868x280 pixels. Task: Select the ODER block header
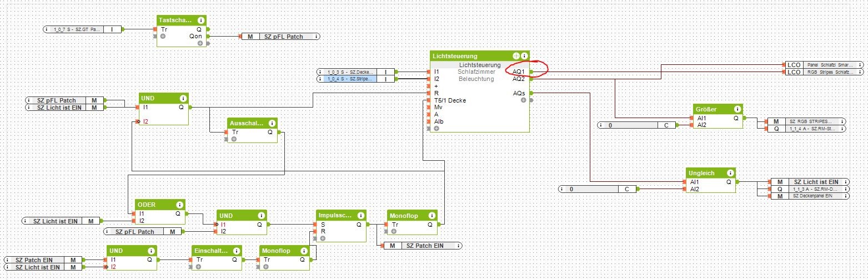[161, 205]
